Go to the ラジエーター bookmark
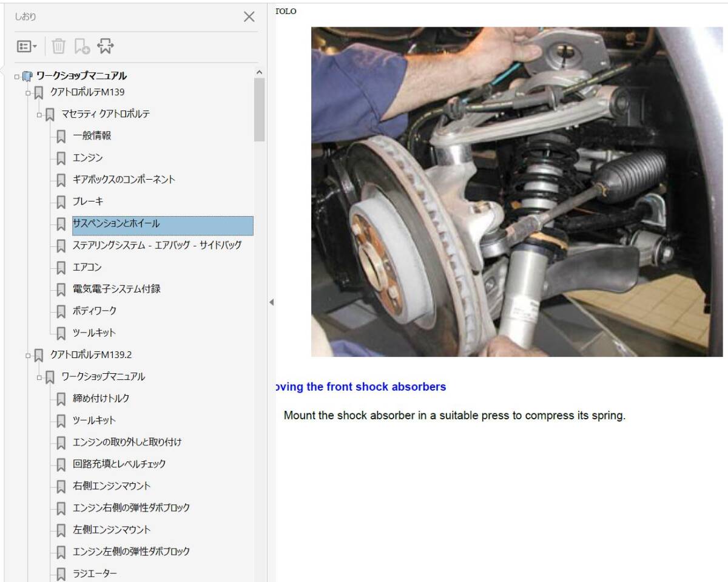This screenshot has width=728, height=582. pos(95,573)
